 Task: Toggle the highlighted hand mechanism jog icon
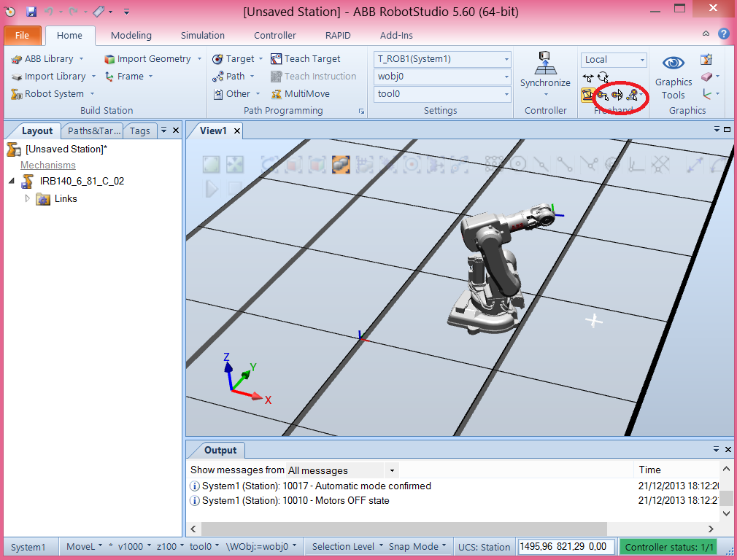(587, 95)
